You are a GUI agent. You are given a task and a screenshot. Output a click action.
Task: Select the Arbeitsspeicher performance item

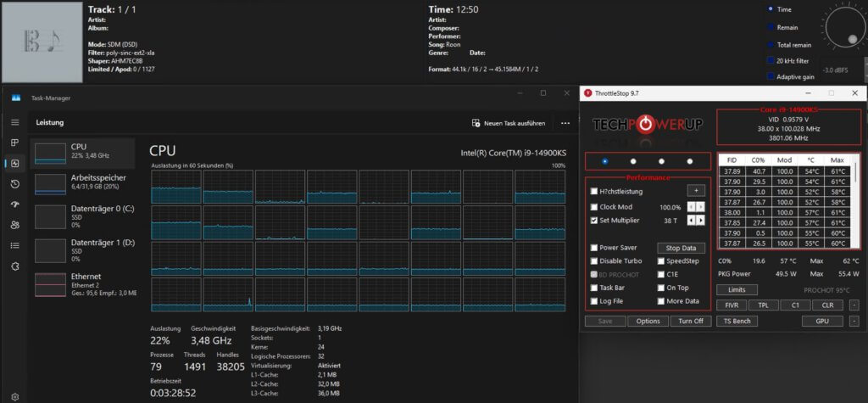pyautogui.click(x=83, y=183)
